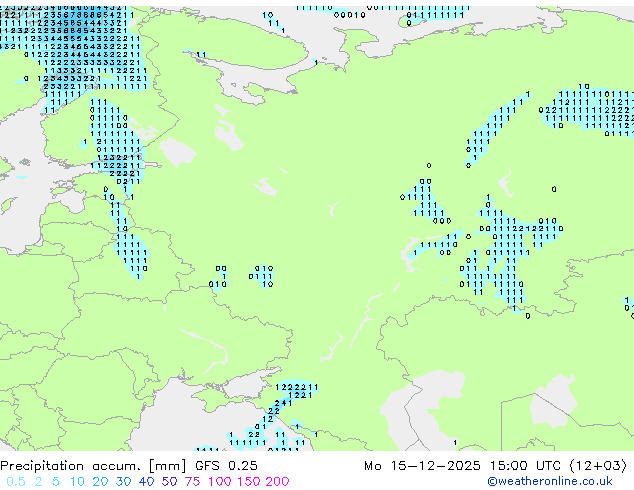Click the 10 mm legend value

coord(76,482)
